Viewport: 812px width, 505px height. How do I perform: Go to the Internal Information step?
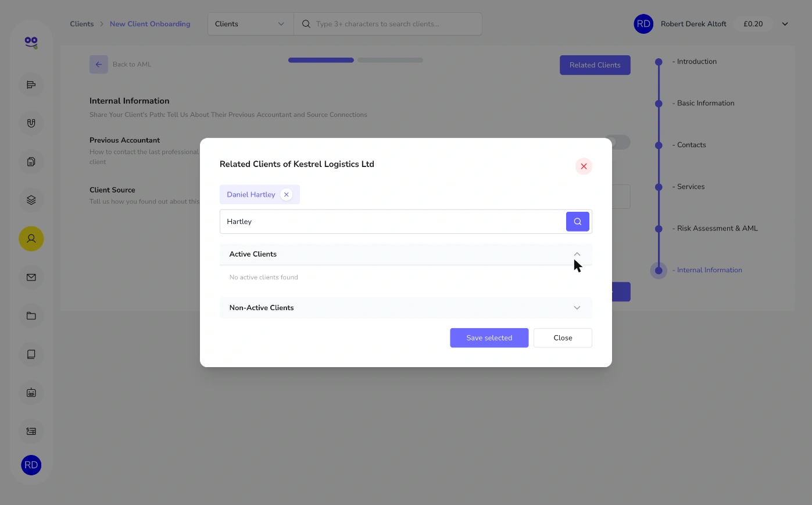pyautogui.click(x=707, y=270)
